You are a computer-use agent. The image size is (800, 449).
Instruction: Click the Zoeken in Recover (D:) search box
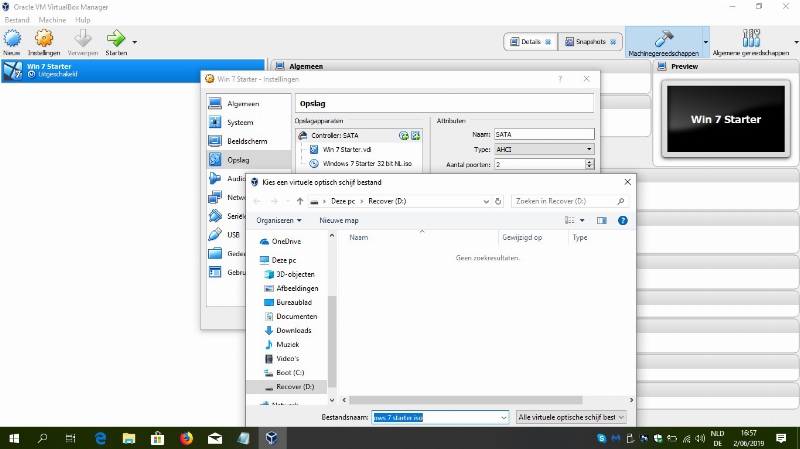pos(569,202)
